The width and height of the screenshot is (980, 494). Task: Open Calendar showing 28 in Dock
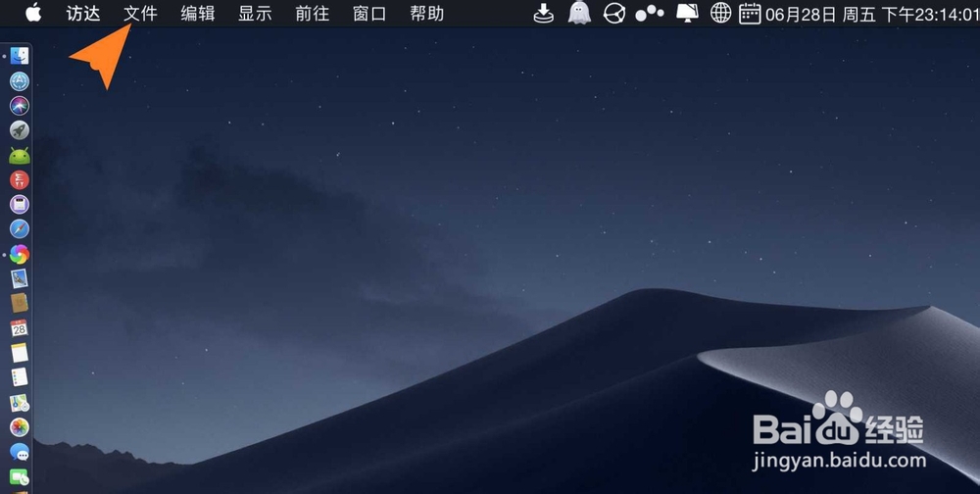click(20, 327)
